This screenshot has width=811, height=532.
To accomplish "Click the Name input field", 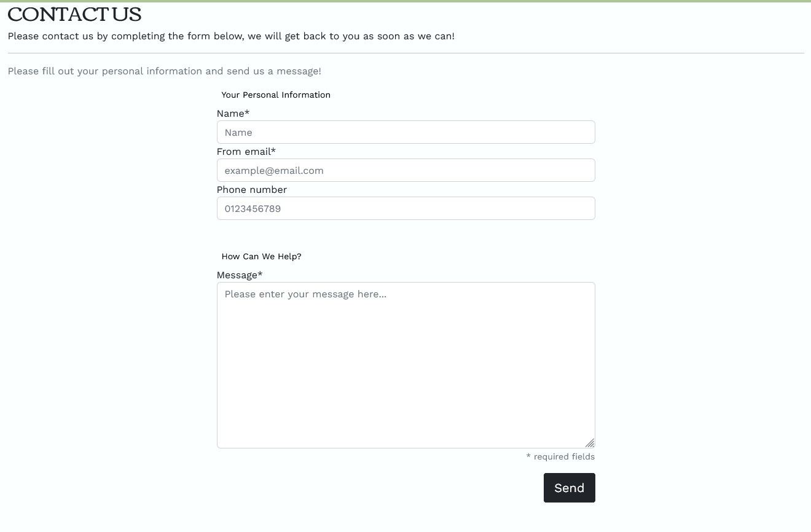I will pos(405,132).
